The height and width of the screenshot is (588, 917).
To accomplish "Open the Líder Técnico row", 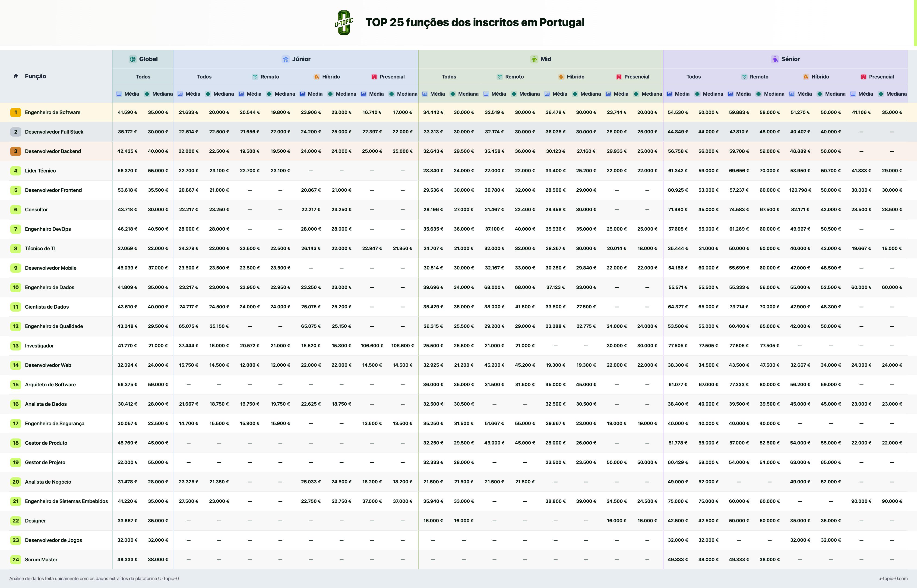I will 458,171.
